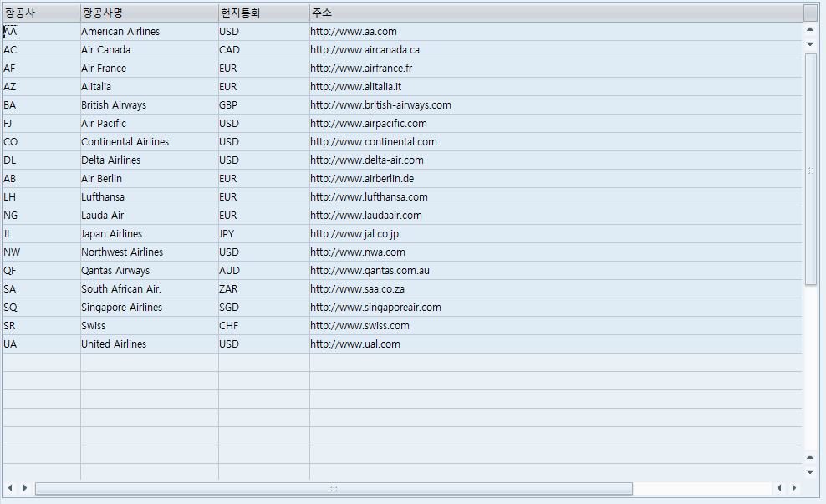
Task: Click http://www.airfrance.fr address cell
Action: click(556, 69)
